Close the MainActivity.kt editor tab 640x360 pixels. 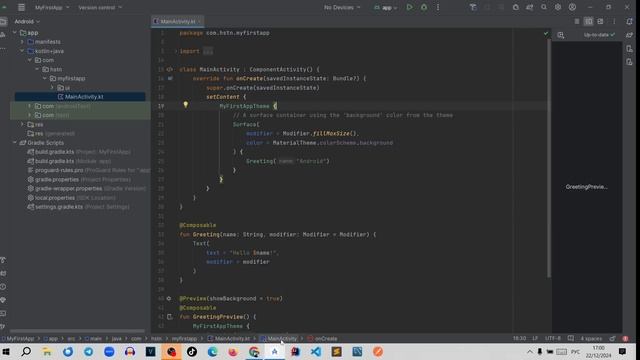pyautogui.click(x=200, y=21)
